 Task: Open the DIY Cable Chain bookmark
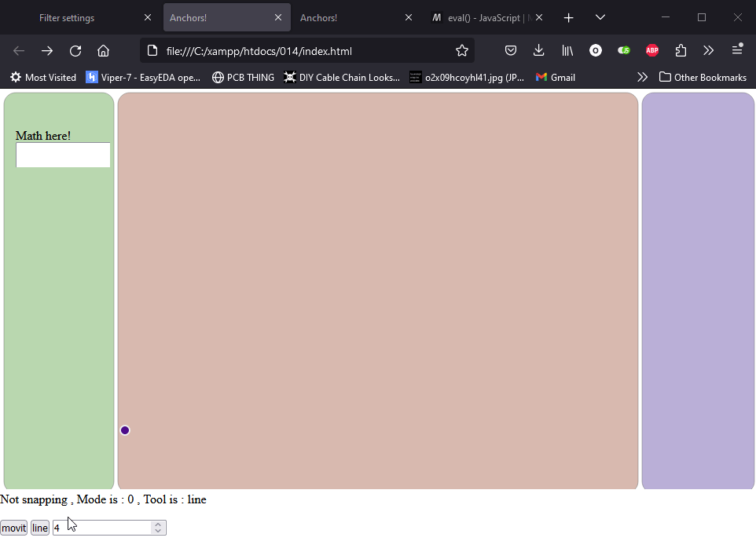click(343, 77)
